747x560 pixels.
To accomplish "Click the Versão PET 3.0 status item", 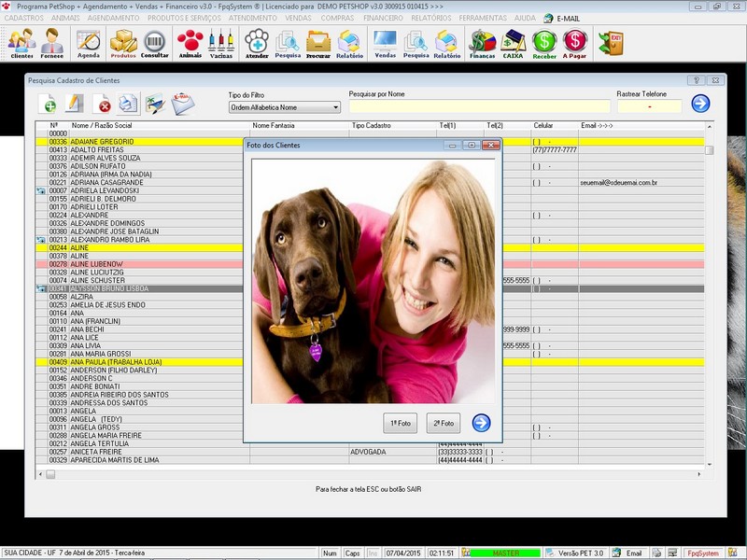I will tap(576, 553).
